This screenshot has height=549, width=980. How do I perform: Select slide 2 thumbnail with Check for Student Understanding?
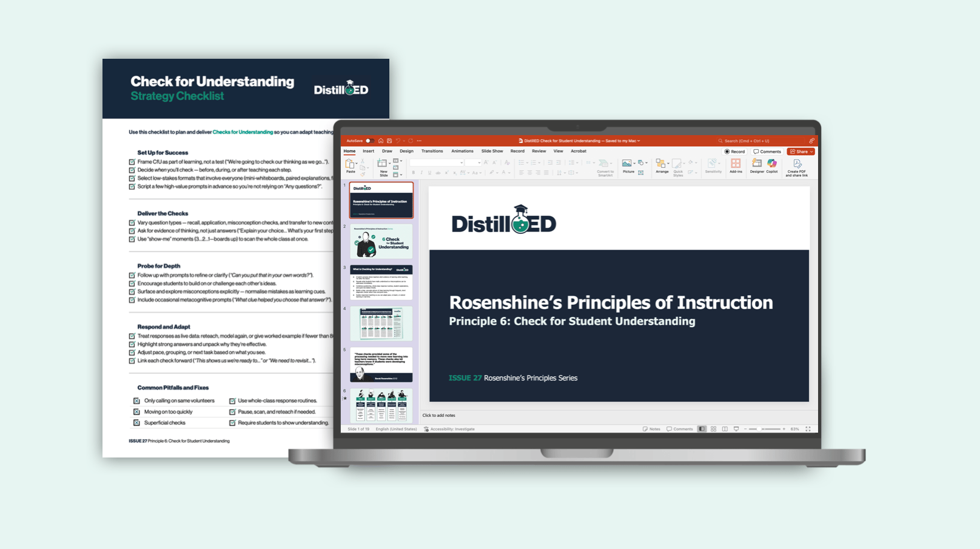tap(381, 241)
